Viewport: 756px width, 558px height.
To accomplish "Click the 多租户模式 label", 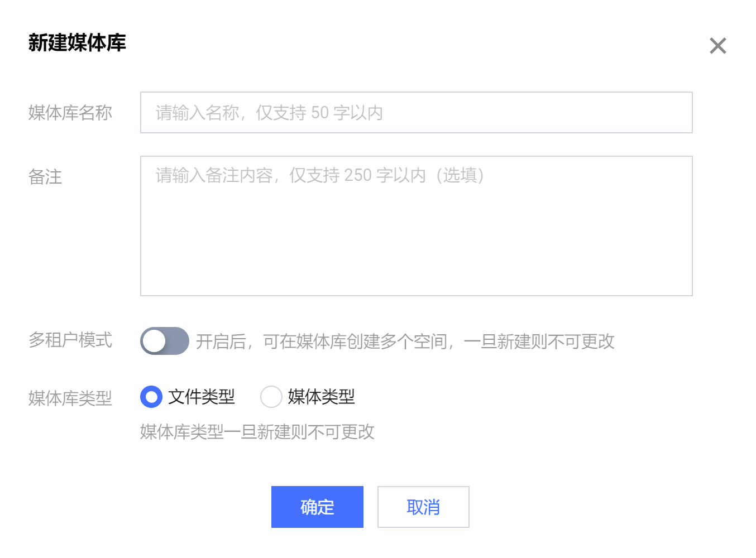I will tap(70, 340).
